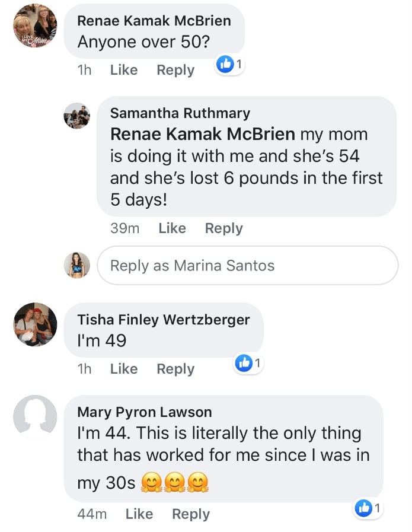This screenshot has width=412, height=532.
Task: Open the Samantha Ruthmary name link
Action: click(x=180, y=113)
